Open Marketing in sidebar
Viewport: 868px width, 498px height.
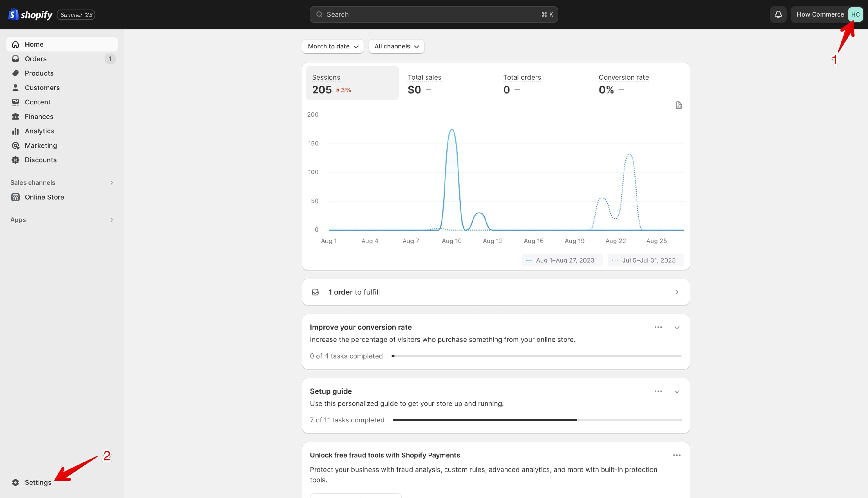[x=62, y=145]
